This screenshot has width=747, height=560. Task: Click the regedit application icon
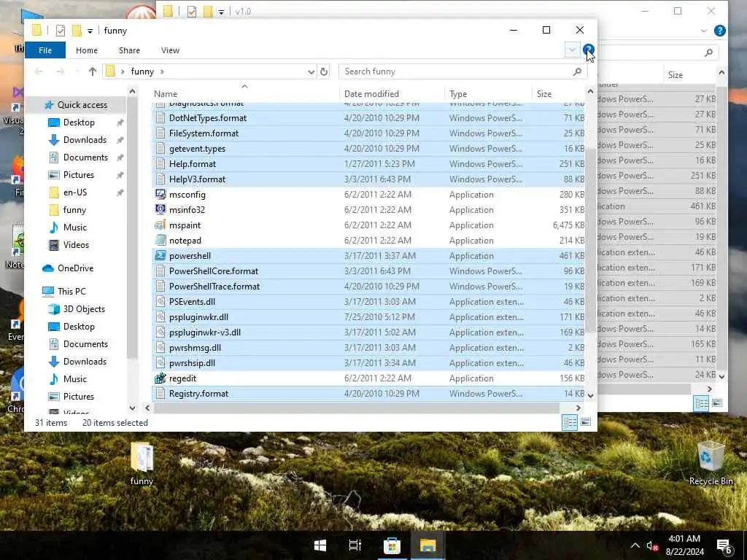tap(160, 378)
